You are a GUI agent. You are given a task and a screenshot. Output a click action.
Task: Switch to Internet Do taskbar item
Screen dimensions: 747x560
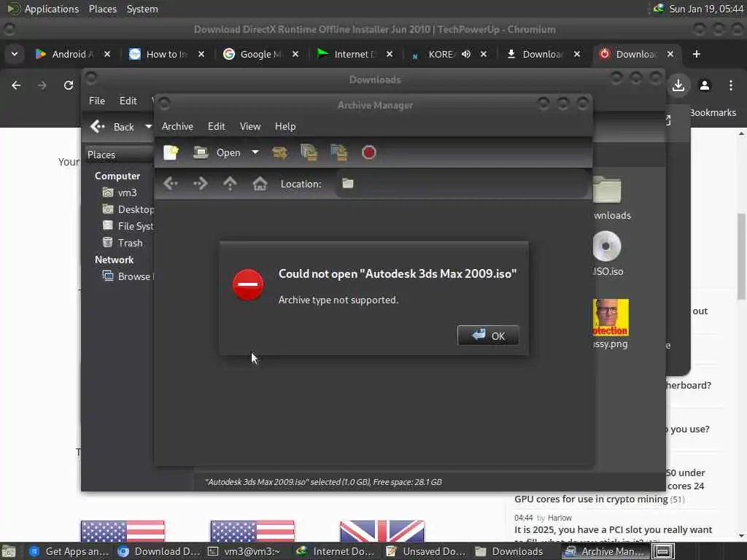pyautogui.click(x=334, y=551)
